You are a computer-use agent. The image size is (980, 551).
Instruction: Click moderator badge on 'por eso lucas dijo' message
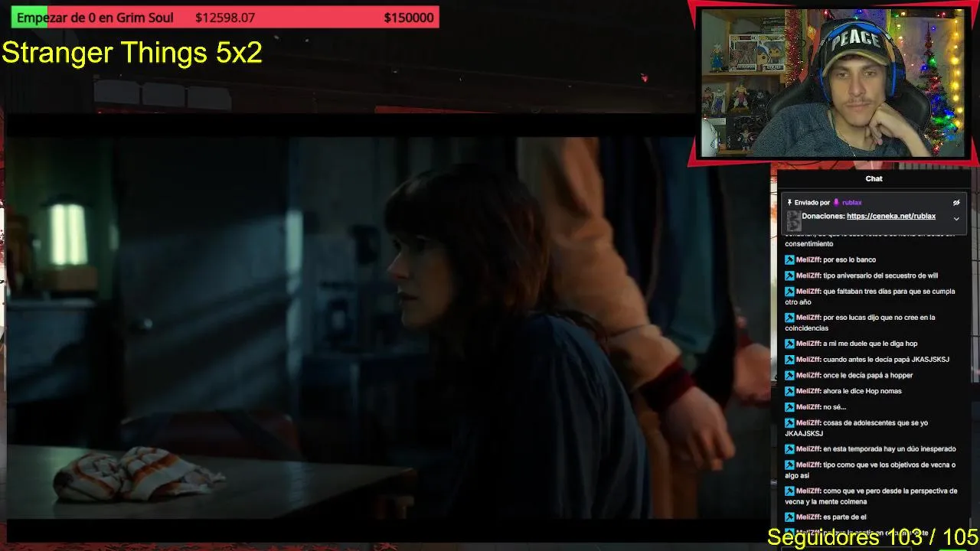[x=789, y=318]
